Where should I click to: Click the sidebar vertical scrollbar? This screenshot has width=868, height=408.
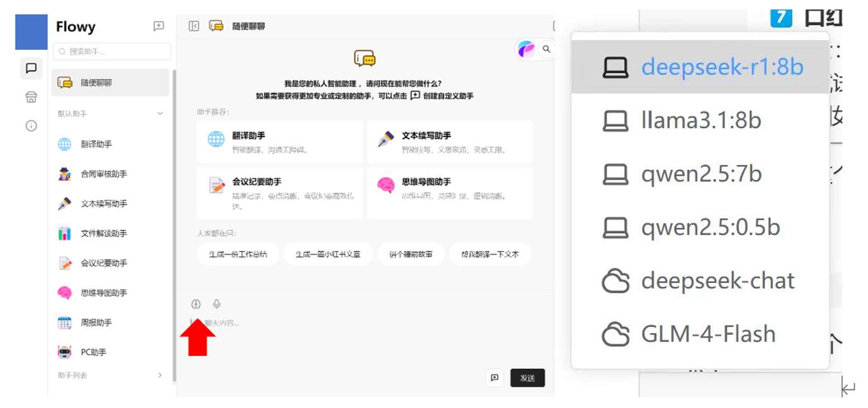click(x=174, y=225)
